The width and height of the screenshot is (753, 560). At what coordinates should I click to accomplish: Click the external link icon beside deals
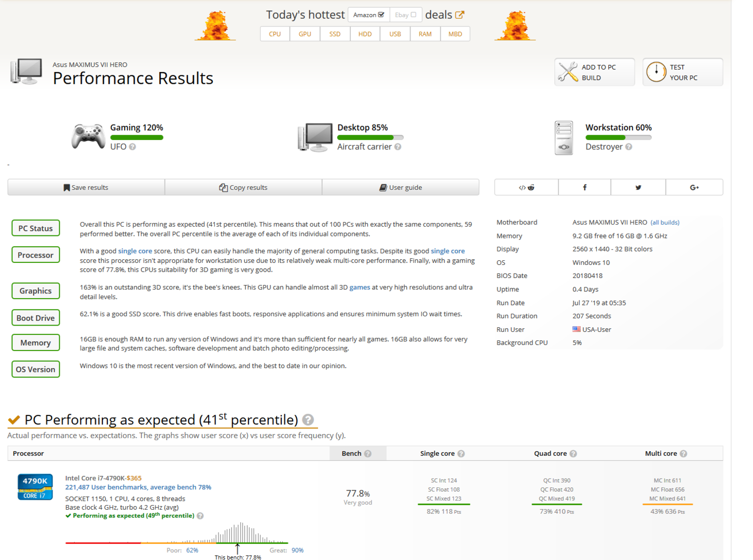pyautogui.click(x=460, y=15)
